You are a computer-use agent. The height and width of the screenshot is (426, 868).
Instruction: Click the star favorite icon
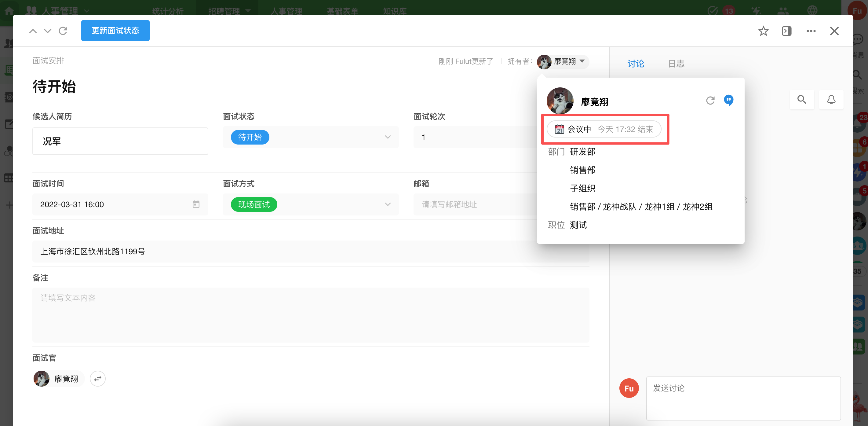coord(763,31)
